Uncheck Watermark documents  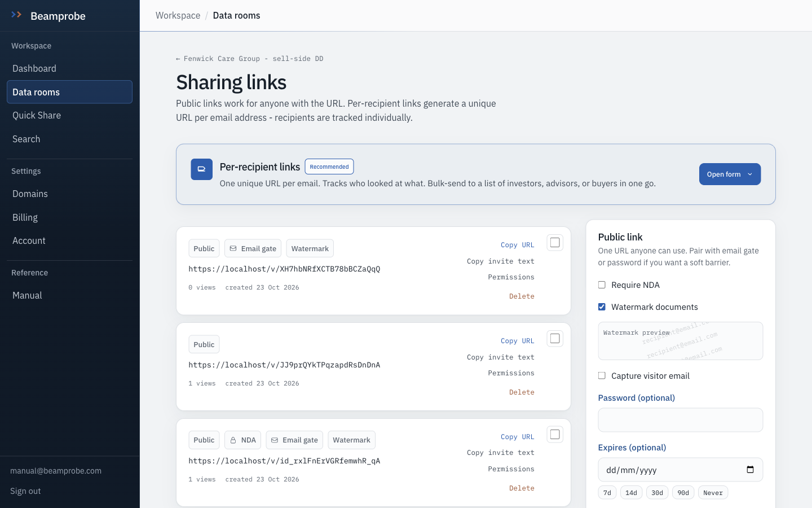pyautogui.click(x=602, y=307)
